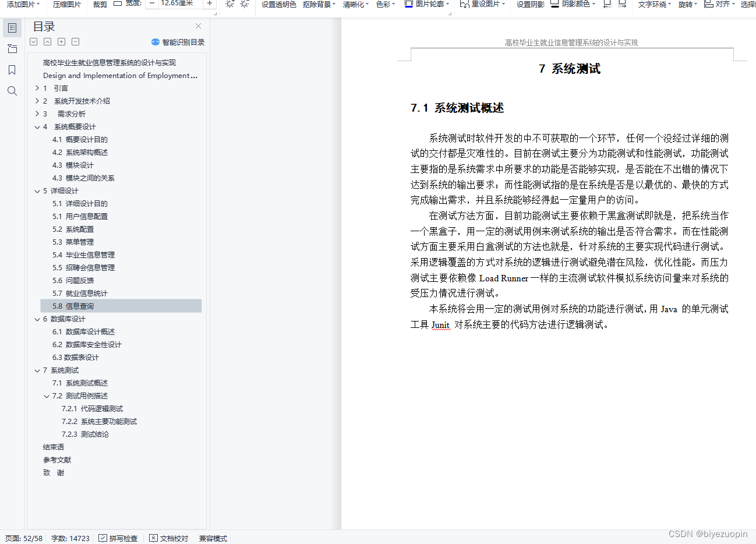
Task: Go to 5.5 招聘会信息管理 heading
Action: [83, 267]
